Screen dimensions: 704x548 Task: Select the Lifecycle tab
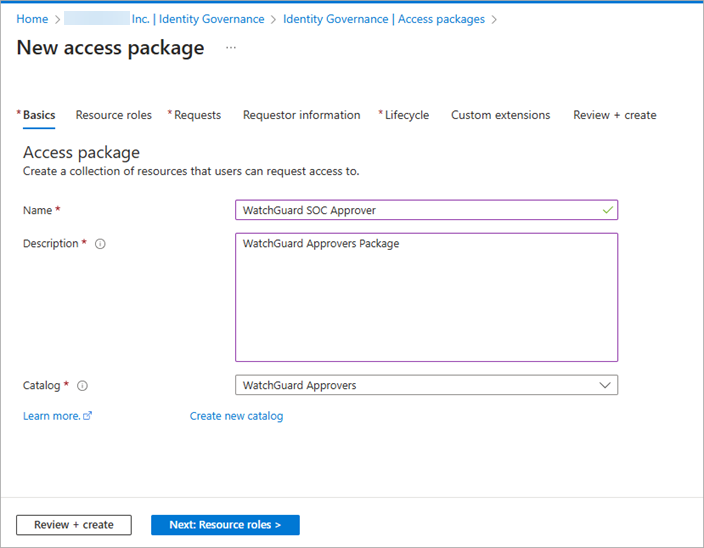click(x=406, y=115)
